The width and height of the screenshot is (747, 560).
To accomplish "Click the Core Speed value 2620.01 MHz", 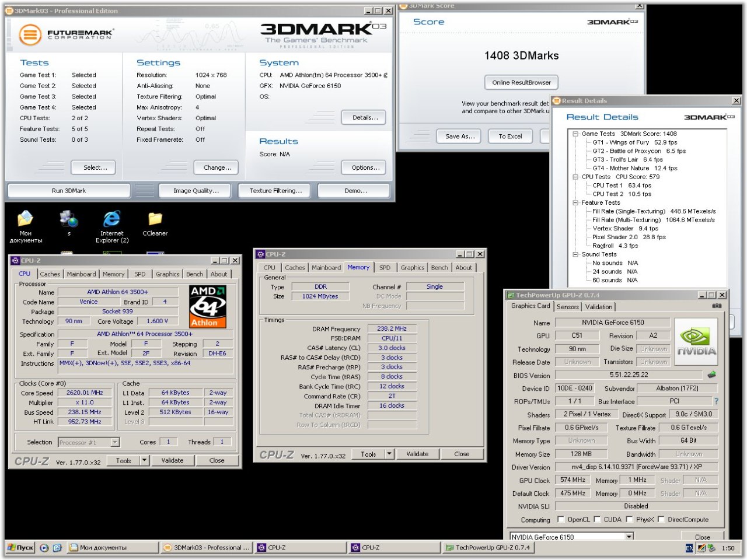I will coord(85,393).
